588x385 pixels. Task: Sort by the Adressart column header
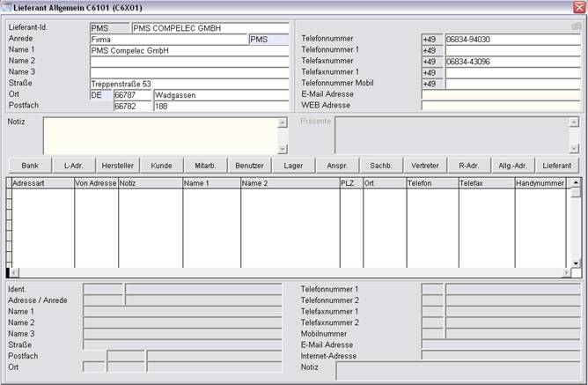point(40,183)
